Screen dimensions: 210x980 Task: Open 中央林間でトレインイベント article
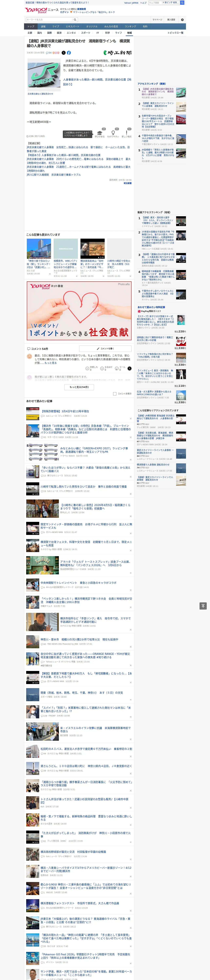[x=79, y=583]
